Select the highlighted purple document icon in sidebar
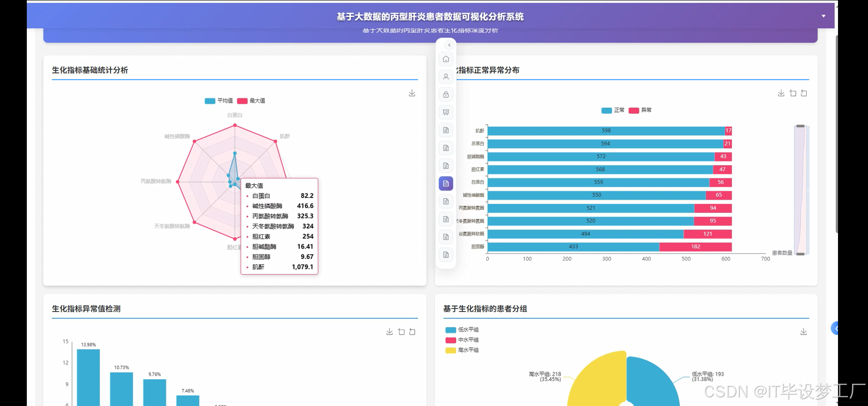868x406 pixels. (446, 183)
